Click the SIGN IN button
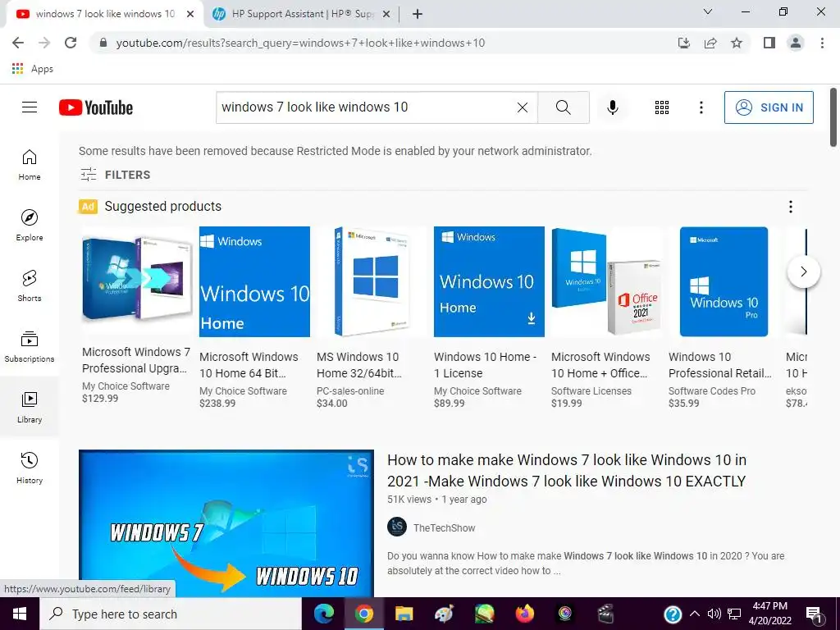 click(x=769, y=107)
